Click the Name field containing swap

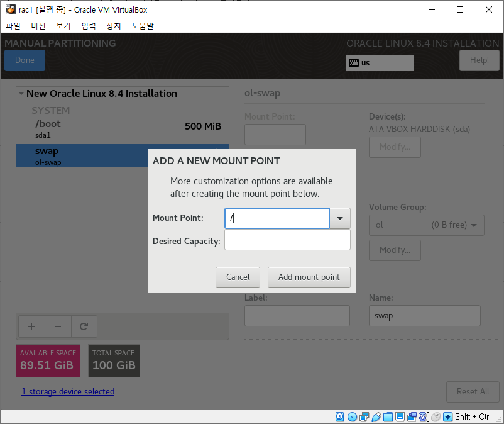pyautogui.click(x=425, y=316)
